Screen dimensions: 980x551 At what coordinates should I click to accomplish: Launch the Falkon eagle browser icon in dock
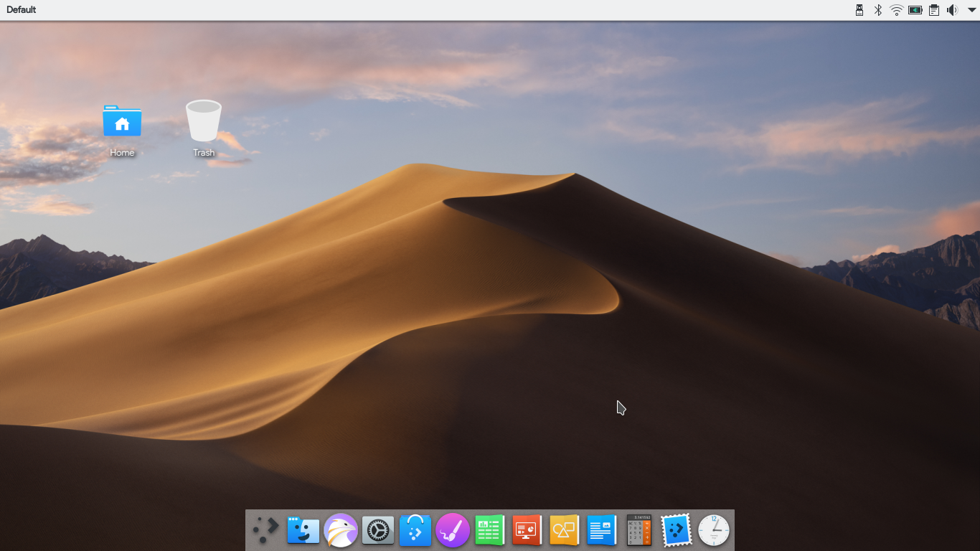[341, 531]
